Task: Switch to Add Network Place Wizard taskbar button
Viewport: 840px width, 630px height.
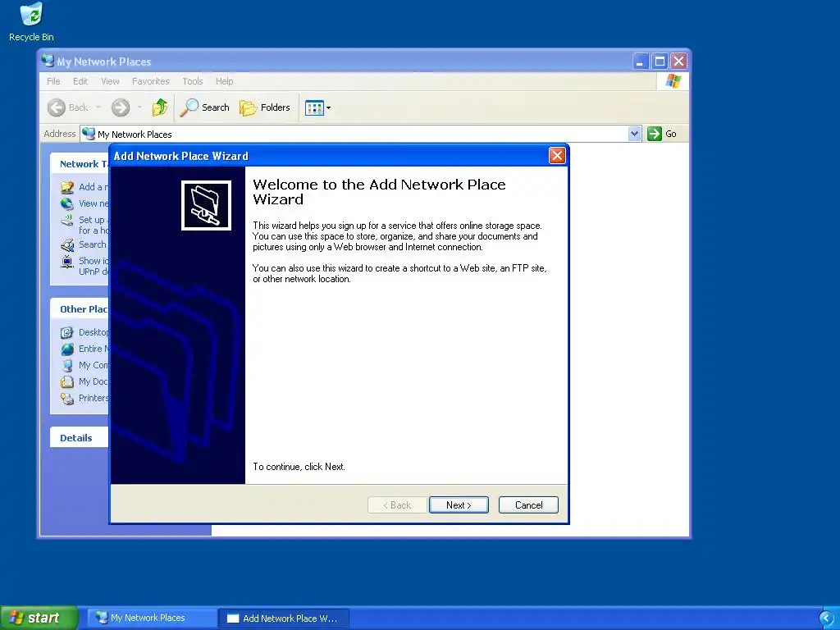Action: [284, 619]
